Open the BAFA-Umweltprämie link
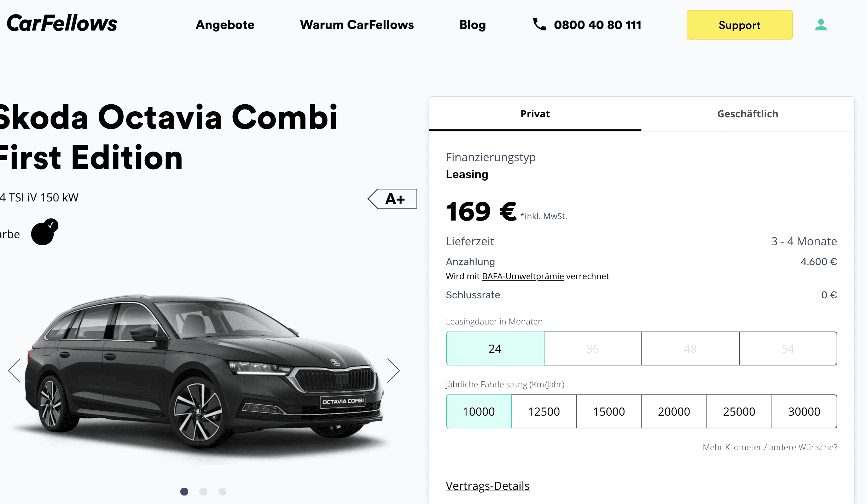 [523, 276]
